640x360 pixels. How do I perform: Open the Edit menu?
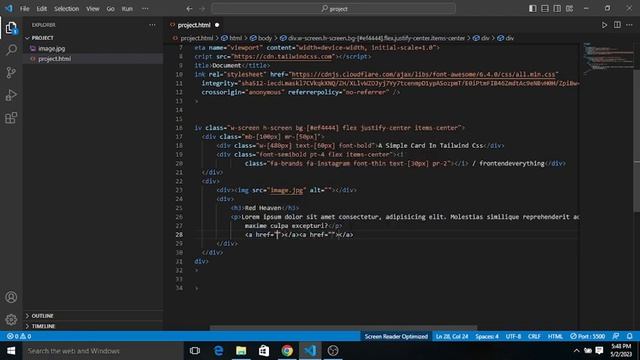(x=42, y=9)
